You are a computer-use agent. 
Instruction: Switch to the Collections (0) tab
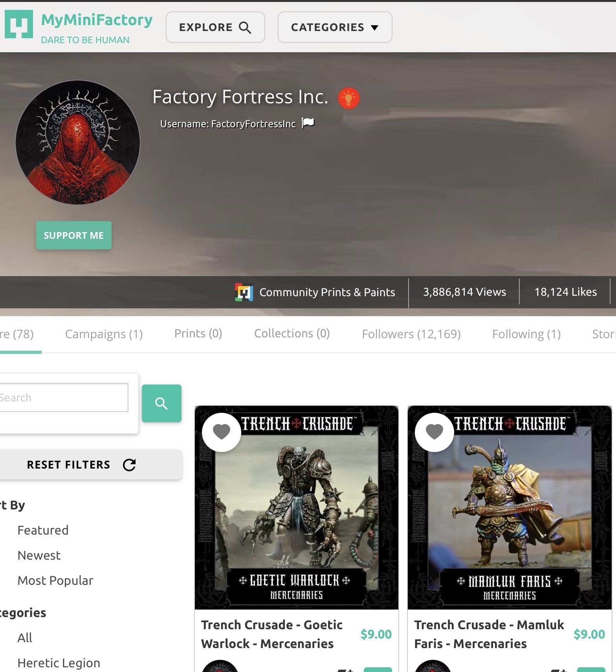tap(292, 333)
